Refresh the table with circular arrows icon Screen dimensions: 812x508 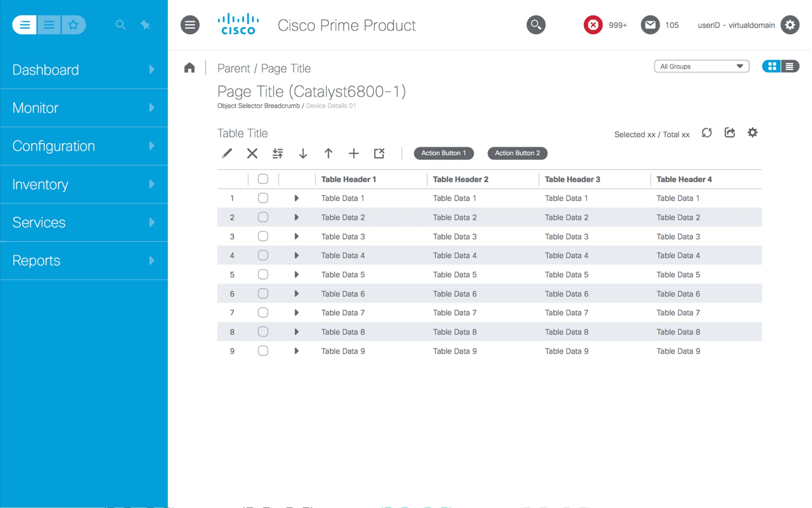point(707,133)
